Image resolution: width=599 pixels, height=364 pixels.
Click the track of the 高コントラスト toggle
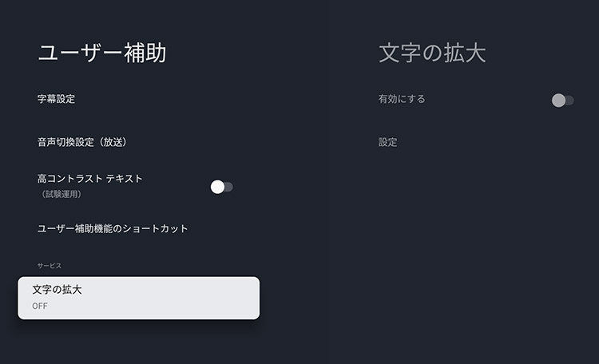[x=228, y=187]
